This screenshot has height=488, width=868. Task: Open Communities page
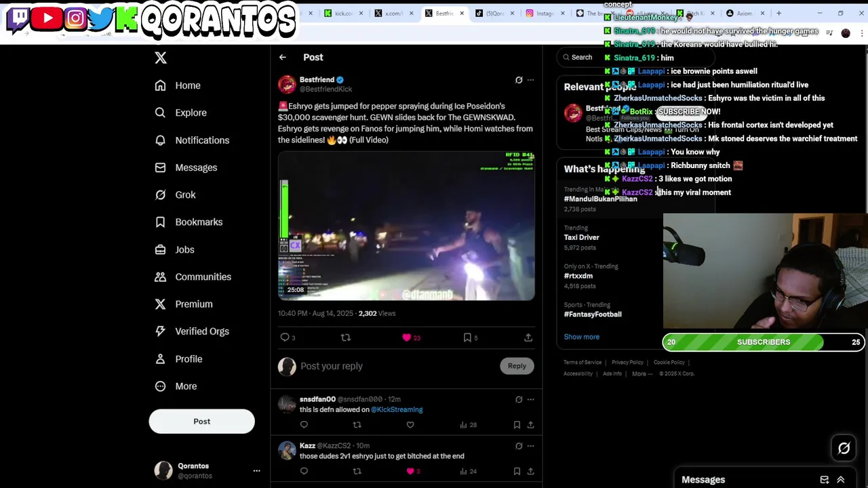193,277
